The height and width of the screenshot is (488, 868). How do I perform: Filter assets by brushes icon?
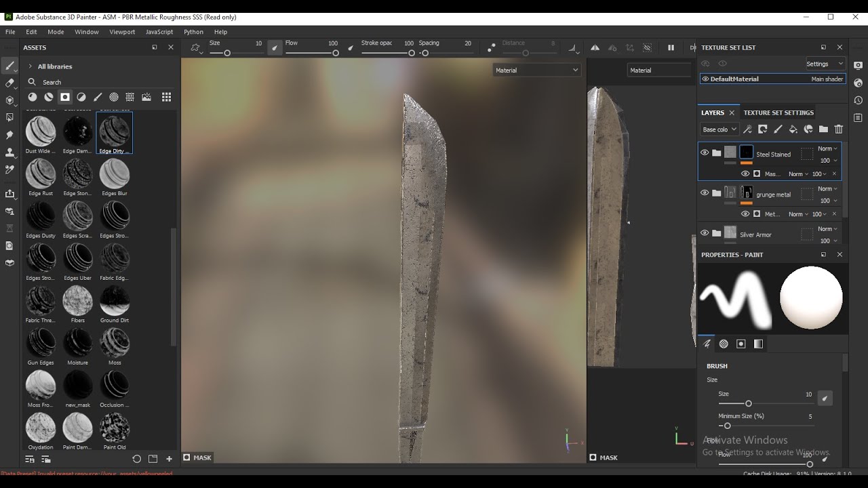click(x=98, y=97)
